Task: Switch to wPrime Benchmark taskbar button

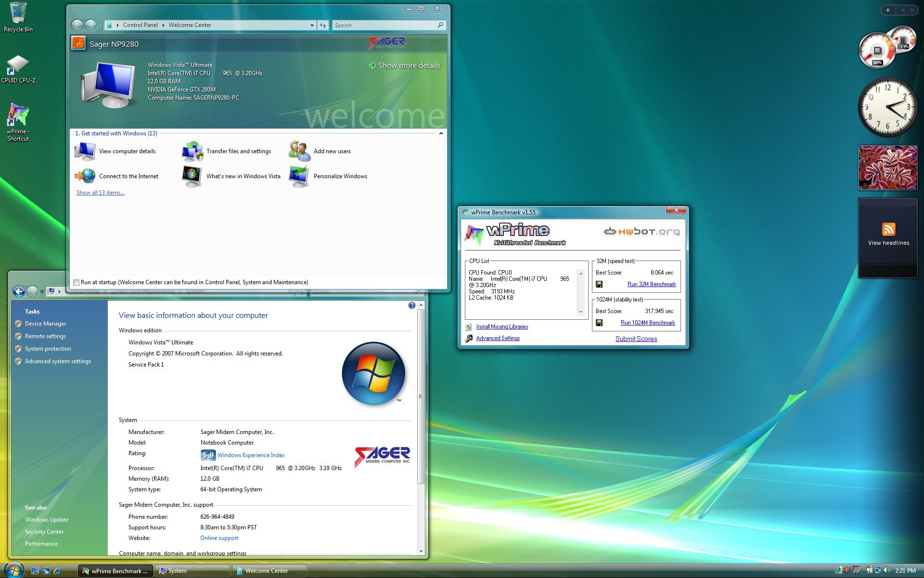Action: pos(115,571)
